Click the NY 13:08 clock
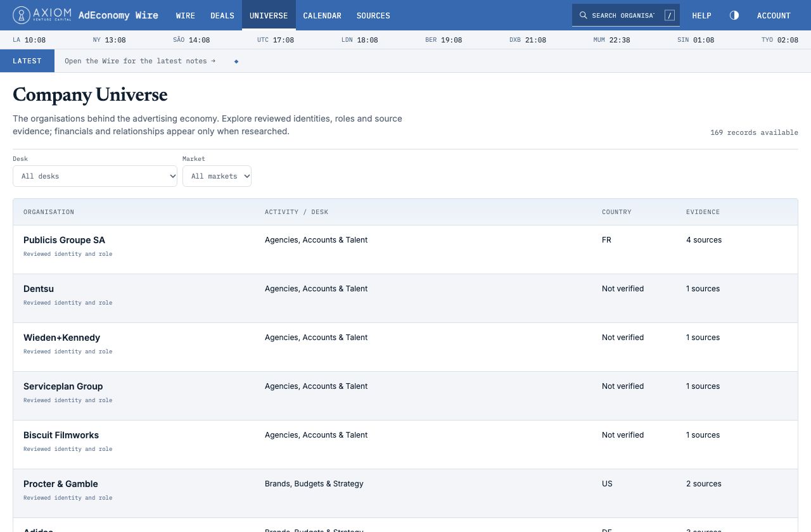Viewport: 811px width, 532px height. [x=109, y=40]
